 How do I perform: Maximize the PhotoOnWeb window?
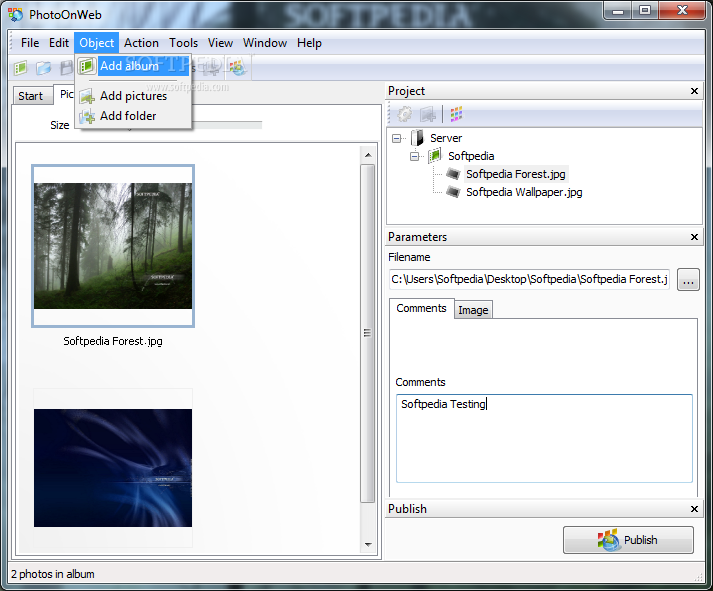click(645, 10)
